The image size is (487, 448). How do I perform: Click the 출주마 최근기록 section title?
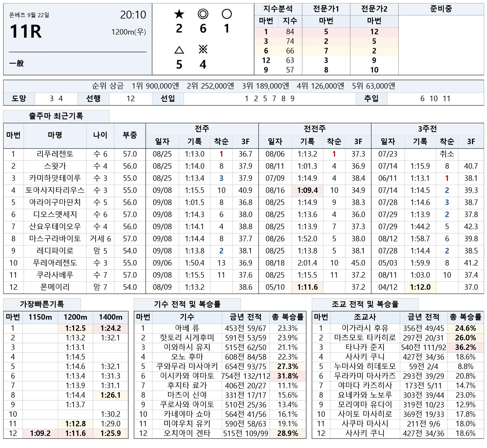click(56, 116)
